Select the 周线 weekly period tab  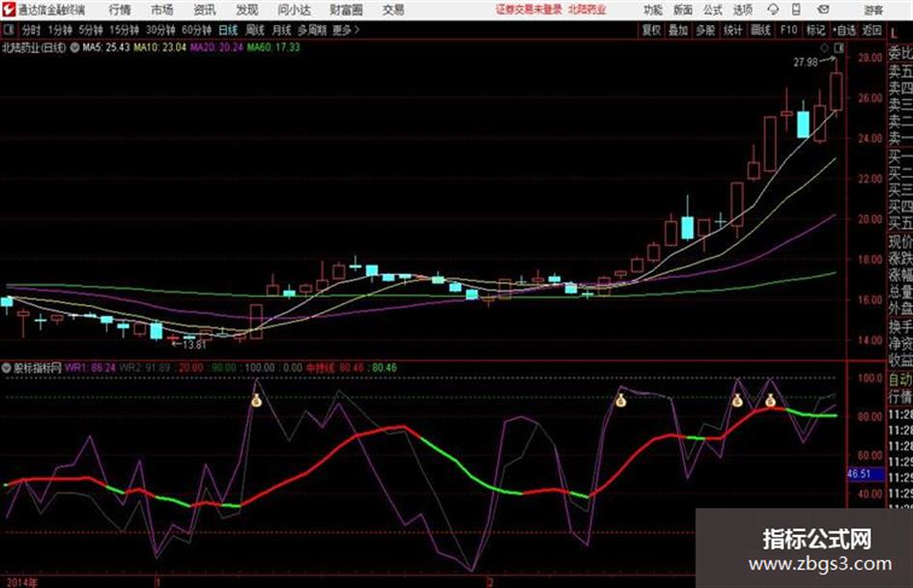[x=255, y=30]
